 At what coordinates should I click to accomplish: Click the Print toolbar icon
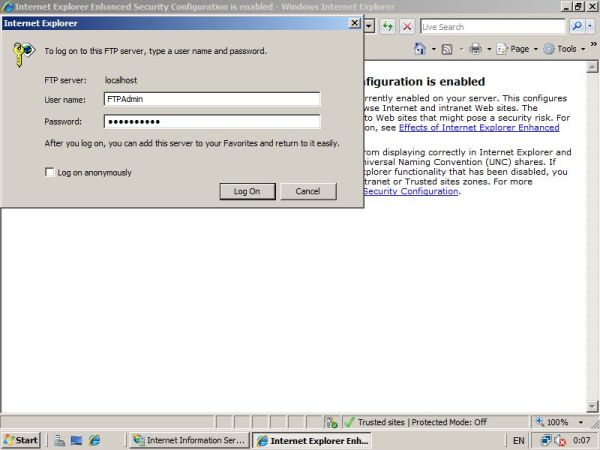[475, 49]
